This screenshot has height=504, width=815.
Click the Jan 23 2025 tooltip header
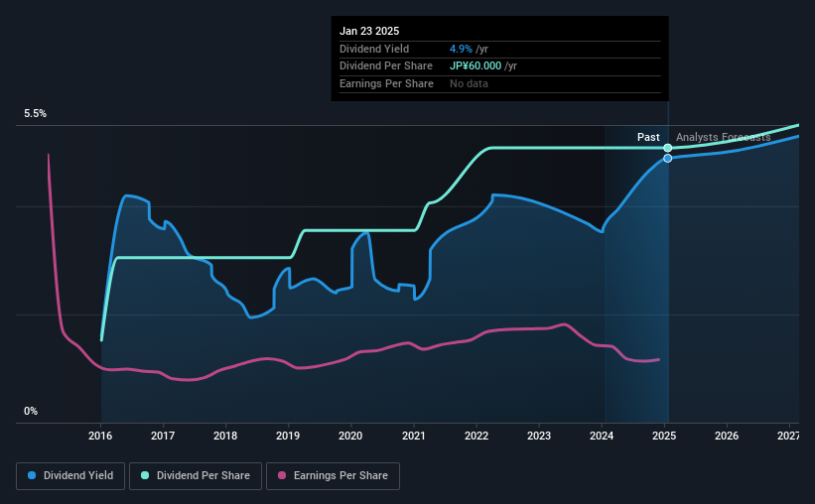(368, 31)
